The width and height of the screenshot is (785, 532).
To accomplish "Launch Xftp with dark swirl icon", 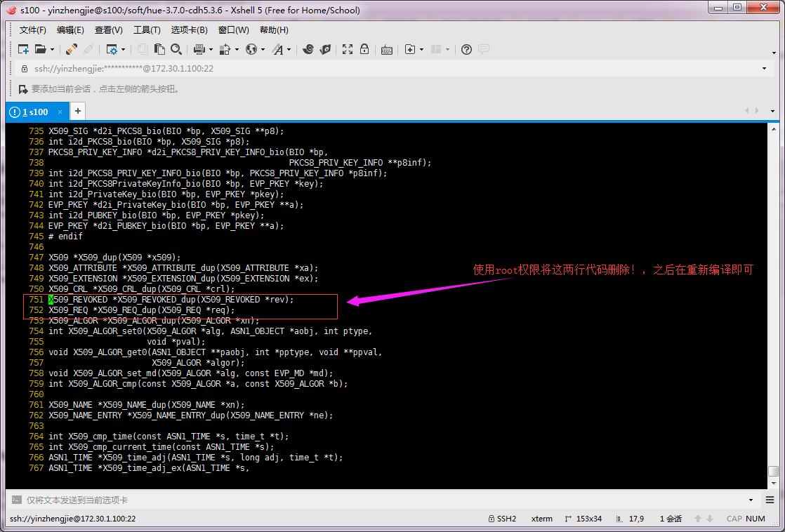I will [308, 49].
